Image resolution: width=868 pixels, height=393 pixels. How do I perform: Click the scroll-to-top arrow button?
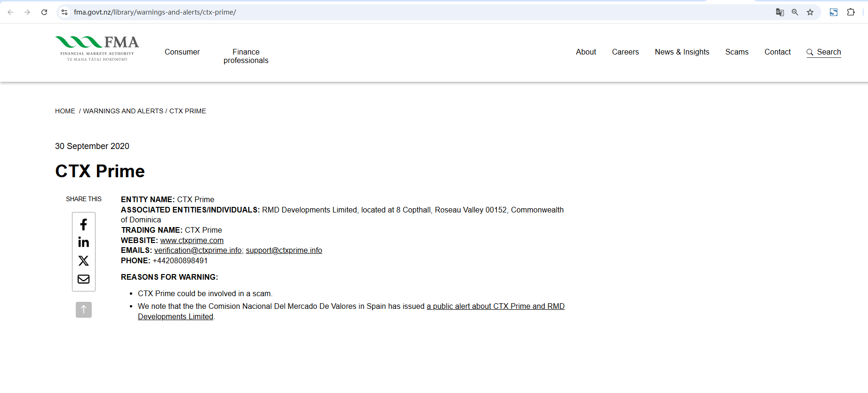[x=84, y=310]
